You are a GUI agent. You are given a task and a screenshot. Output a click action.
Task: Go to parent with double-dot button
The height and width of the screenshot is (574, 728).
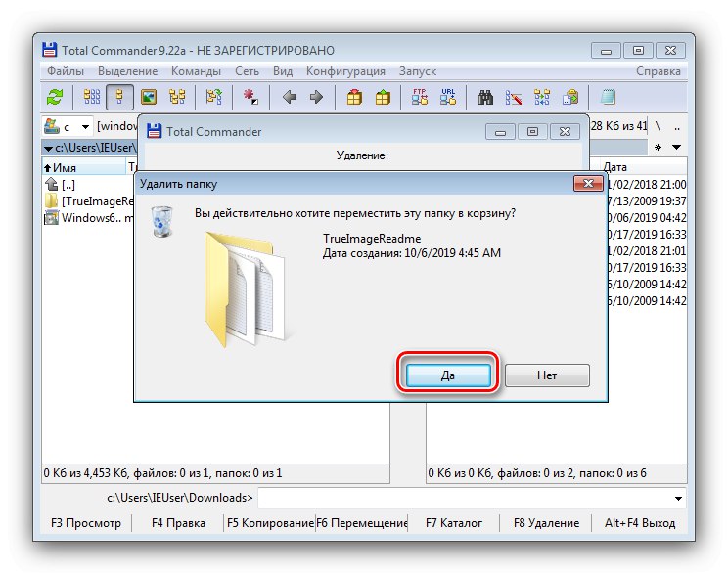click(677, 126)
